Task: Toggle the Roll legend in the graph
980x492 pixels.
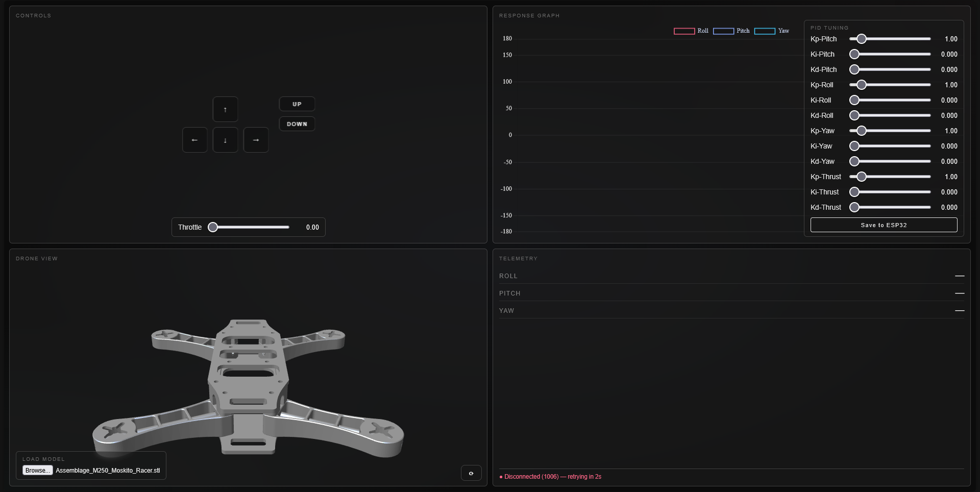Action: [691, 31]
